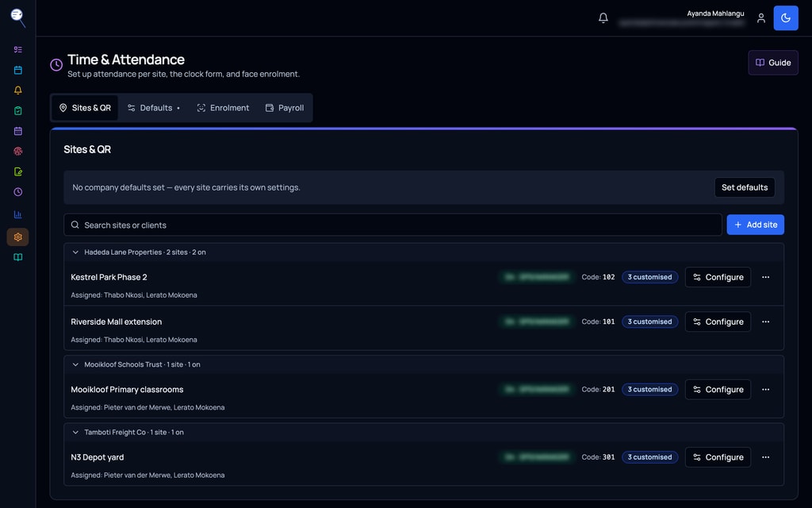Open more options for Kestrel Park Phase 2

pos(765,277)
